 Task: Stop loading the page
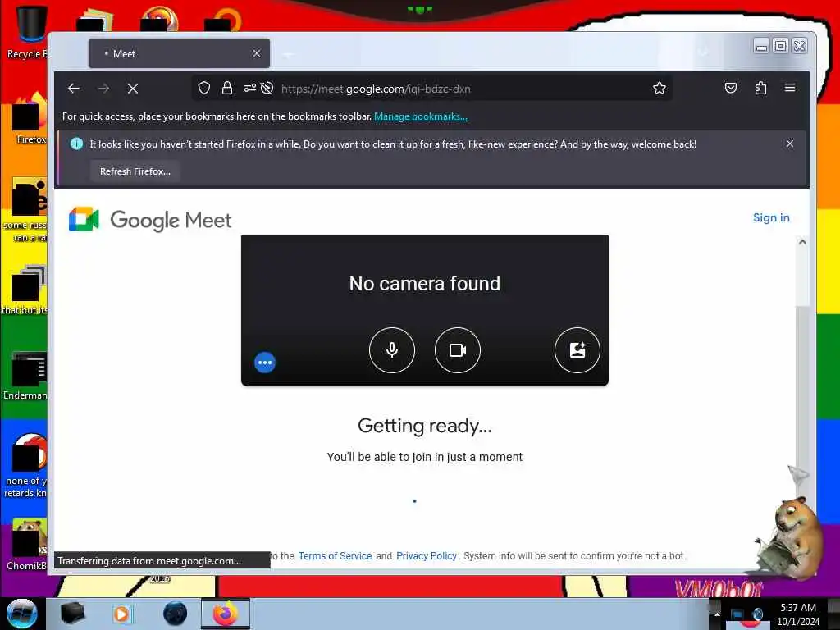pyautogui.click(x=133, y=89)
